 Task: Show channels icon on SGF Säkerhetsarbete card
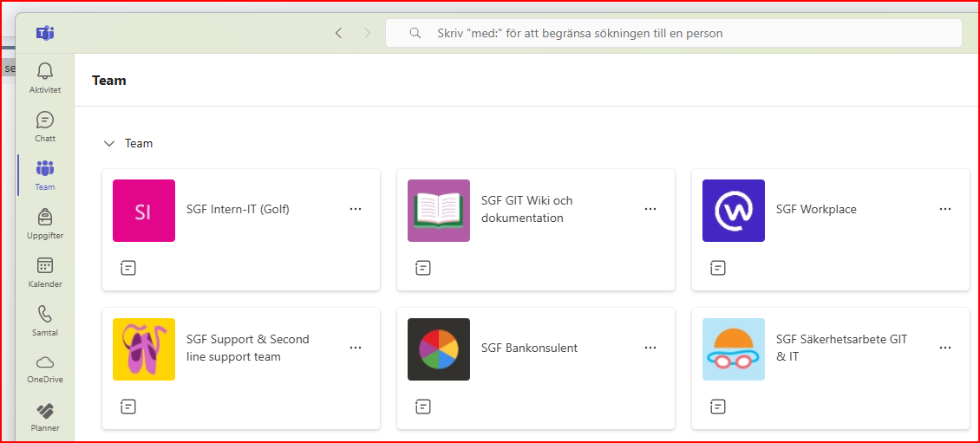point(718,407)
